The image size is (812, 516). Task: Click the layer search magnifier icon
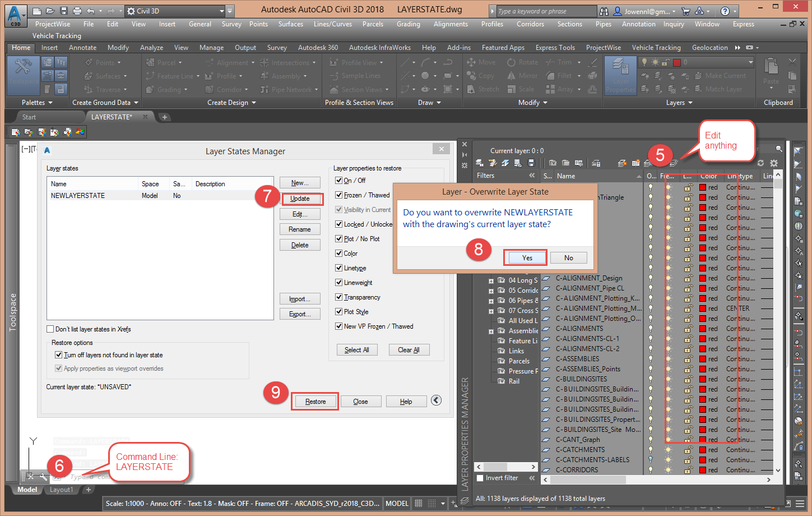click(x=779, y=149)
